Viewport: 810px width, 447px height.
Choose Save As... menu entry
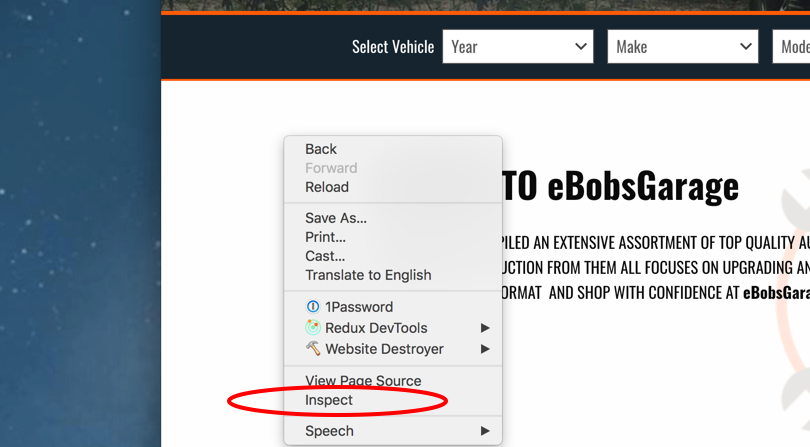393,218
